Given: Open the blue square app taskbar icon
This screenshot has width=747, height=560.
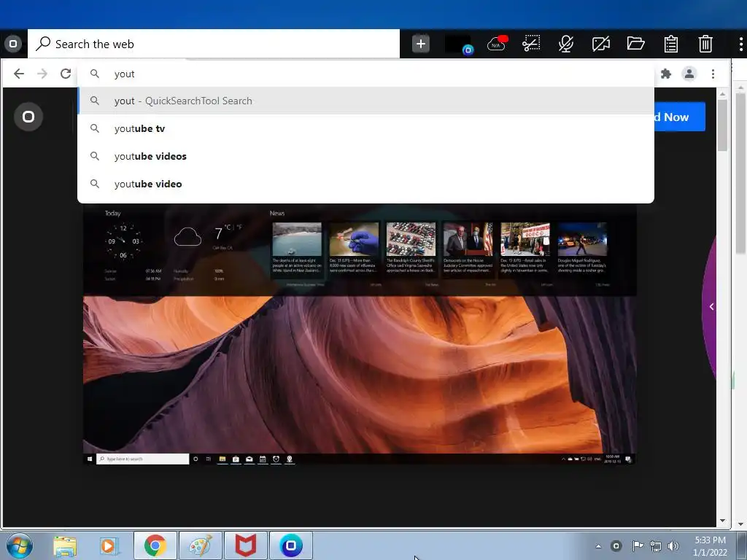Looking at the screenshot, I should click(291, 545).
